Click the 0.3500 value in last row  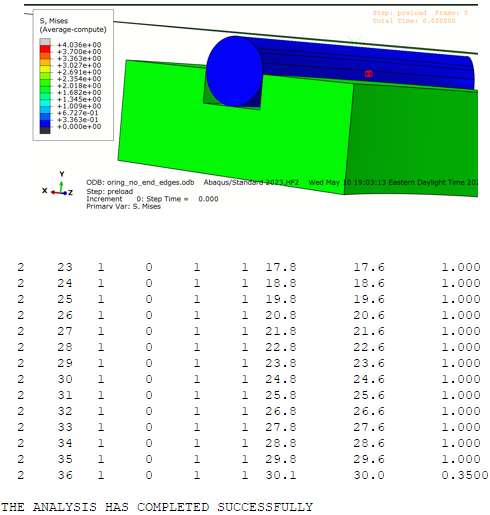pos(465,475)
